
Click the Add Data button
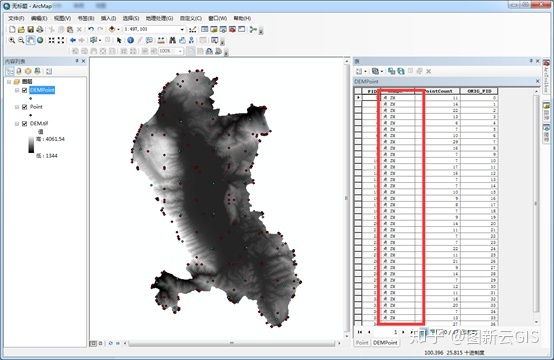112,29
